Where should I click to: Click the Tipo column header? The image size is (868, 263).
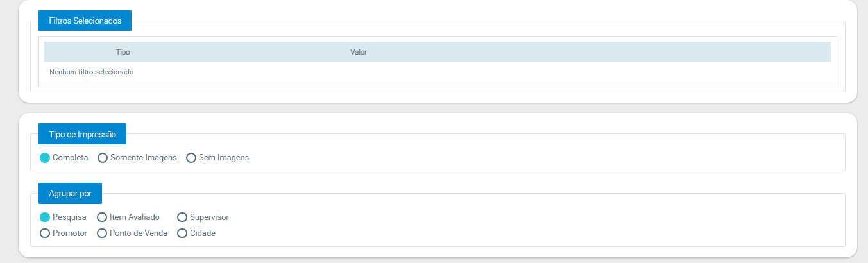pyautogui.click(x=123, y=52)
